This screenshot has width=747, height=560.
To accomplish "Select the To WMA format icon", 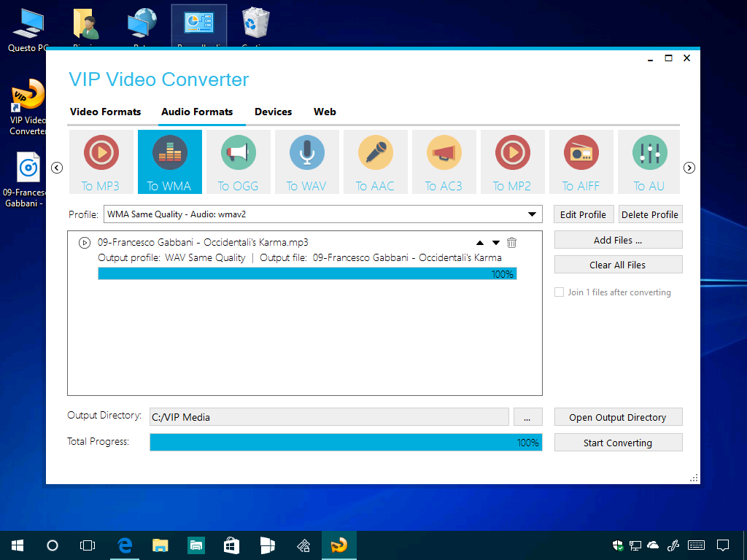I will click(x=169, y=161).
